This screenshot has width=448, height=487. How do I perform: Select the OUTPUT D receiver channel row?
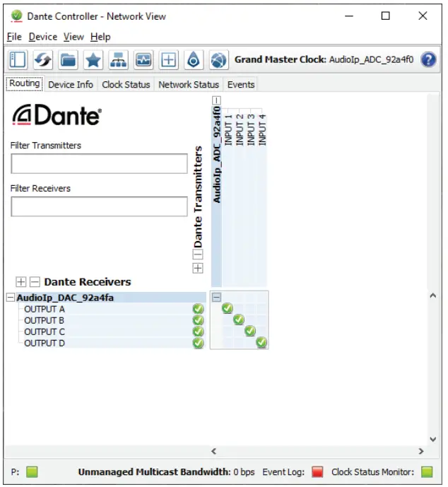(114, 344)
